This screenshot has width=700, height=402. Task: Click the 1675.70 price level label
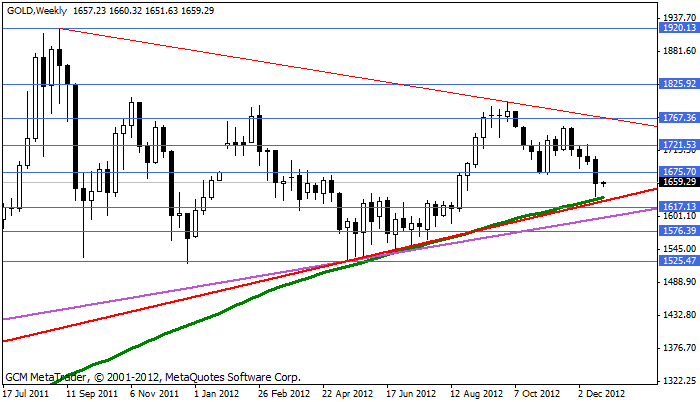coord(678,172)
